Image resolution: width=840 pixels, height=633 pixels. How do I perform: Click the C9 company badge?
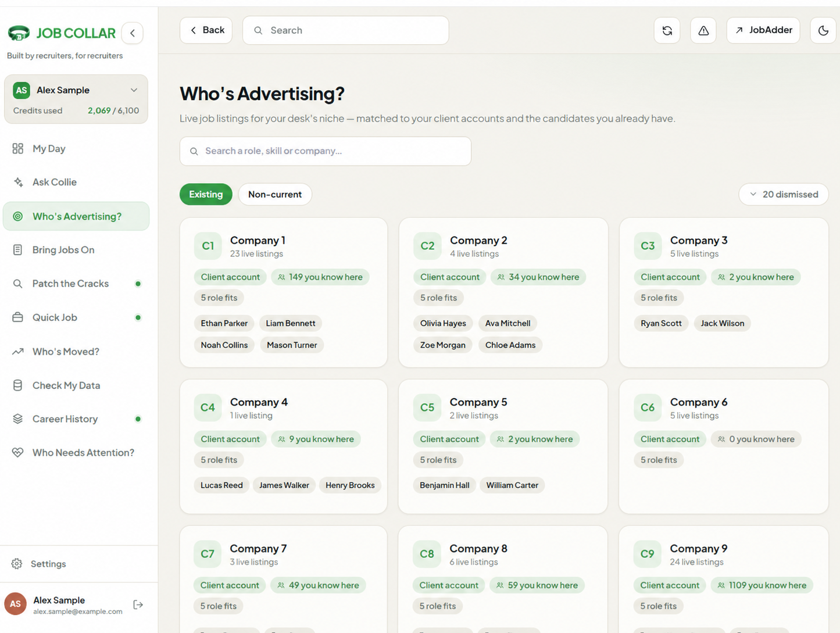[x=648, y=554]
